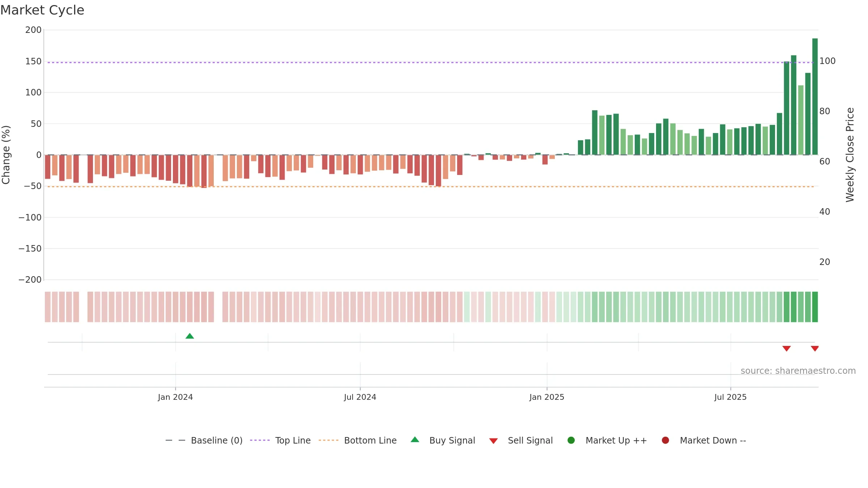Image resolution: width=868 pixels, height=488 pixels.
Task: Click the 100 tick on the right price axis
Action: point(827,61)
